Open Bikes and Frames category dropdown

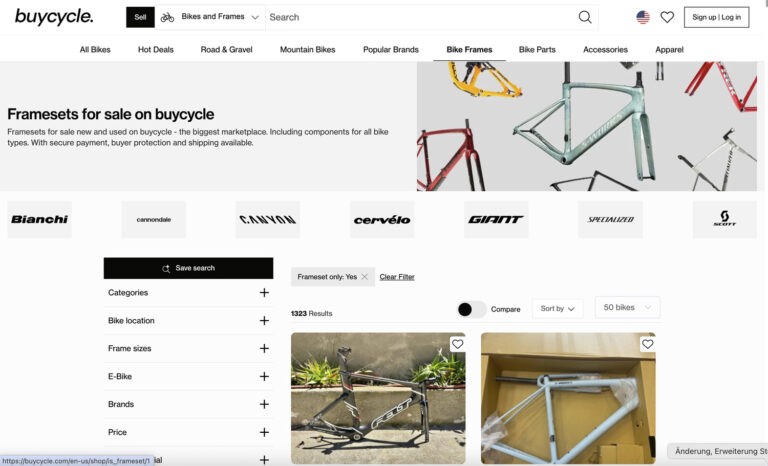click(x=210, y=17)
